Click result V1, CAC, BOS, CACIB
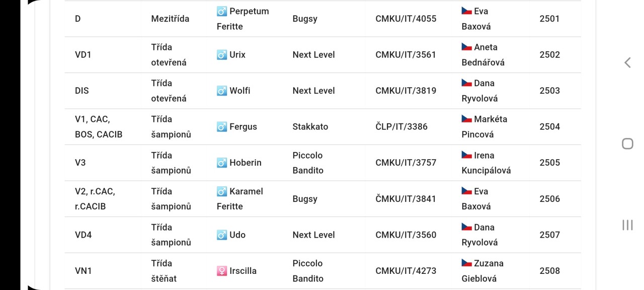Screen dimensions: 644x290 (99, 127)
